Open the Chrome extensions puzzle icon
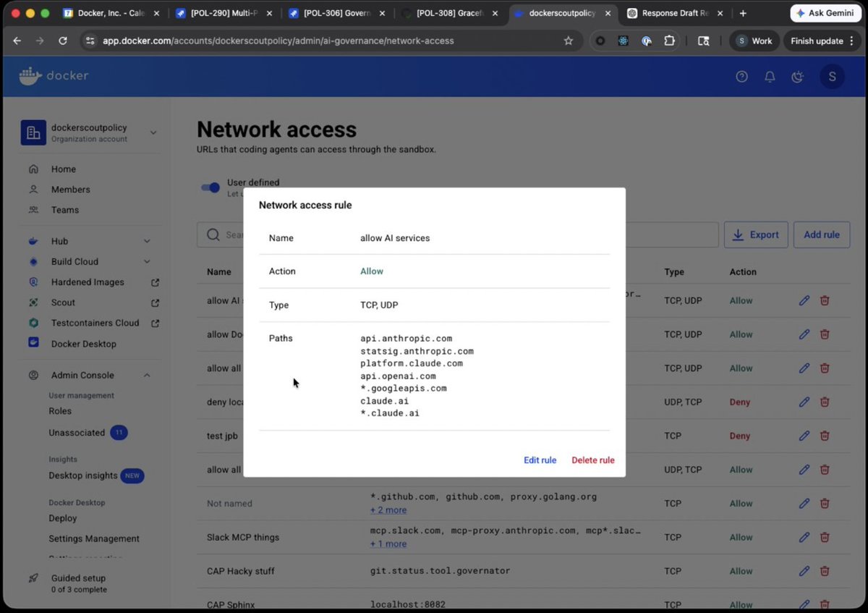868x613 pixels. click(x=669, y=41)
